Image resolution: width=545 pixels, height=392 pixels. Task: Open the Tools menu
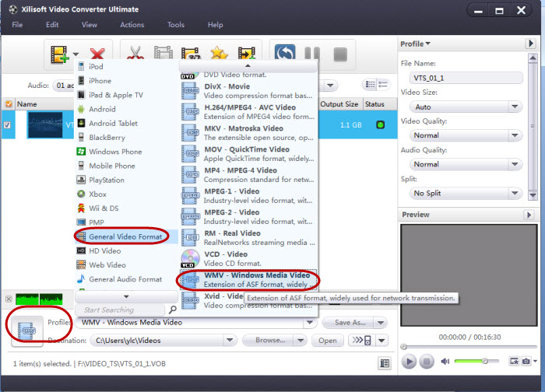coord(175,25)
